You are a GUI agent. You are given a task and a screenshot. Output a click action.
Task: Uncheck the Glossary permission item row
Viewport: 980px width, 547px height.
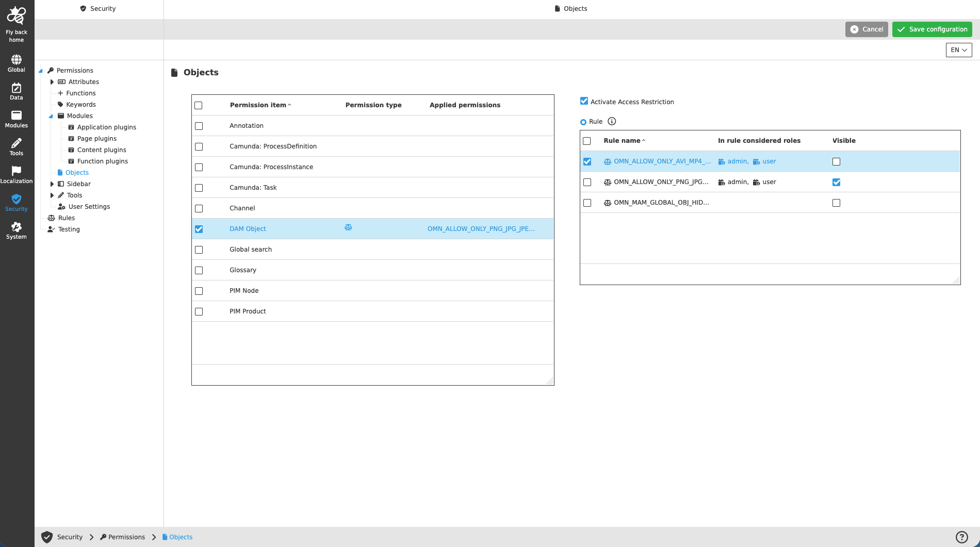pyautogui.click(x=199, y=270)
